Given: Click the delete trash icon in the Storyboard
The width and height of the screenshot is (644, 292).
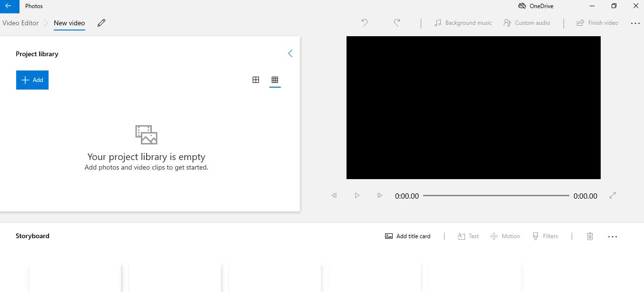Looking at the screenshot, I should click(590, 236).
